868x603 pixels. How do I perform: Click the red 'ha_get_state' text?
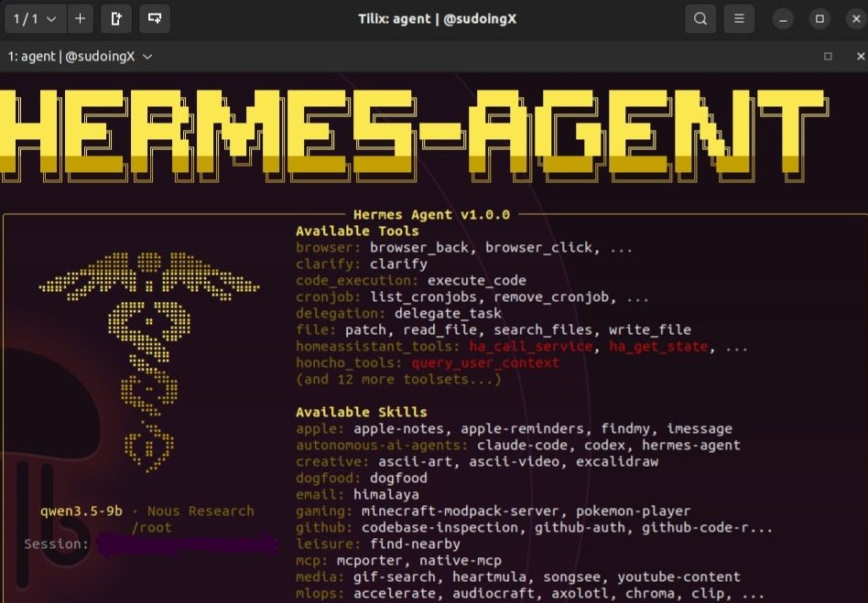(x=658, y=346)
